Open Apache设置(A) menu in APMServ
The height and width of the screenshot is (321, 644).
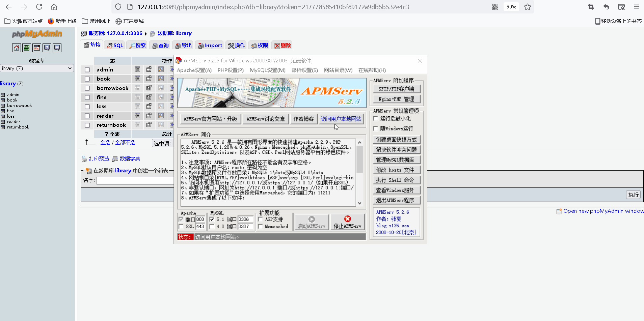tap(194, 70)
